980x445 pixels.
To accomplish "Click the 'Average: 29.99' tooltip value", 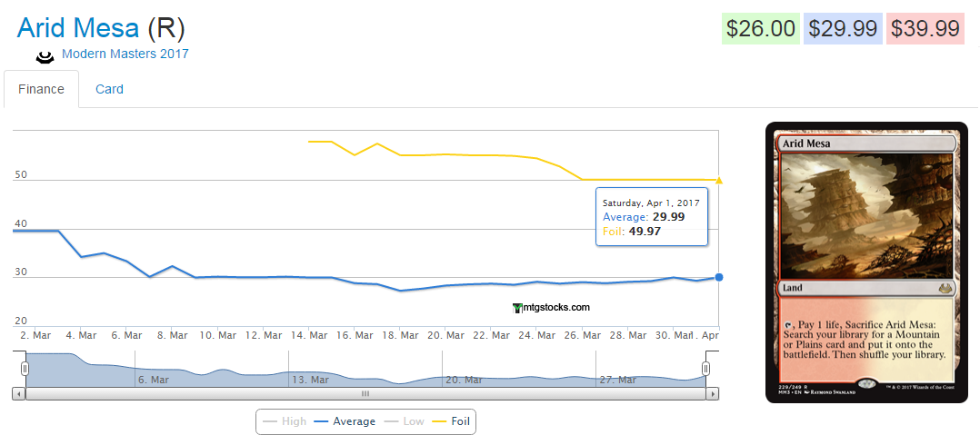I will [x=644, y=217].
